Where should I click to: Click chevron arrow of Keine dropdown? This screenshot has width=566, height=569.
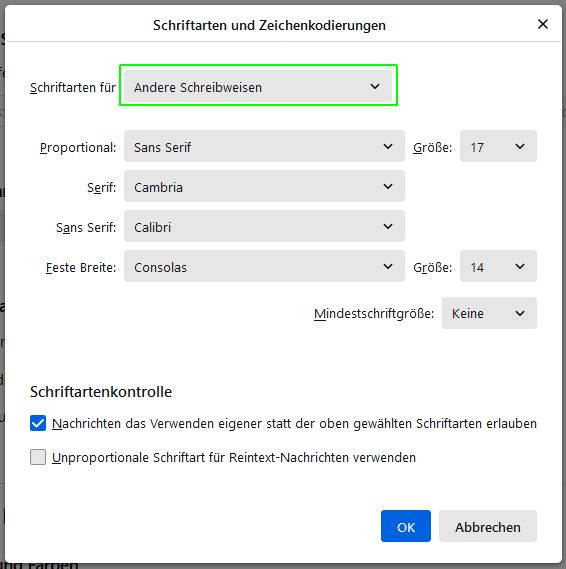[x=520, y=313]
